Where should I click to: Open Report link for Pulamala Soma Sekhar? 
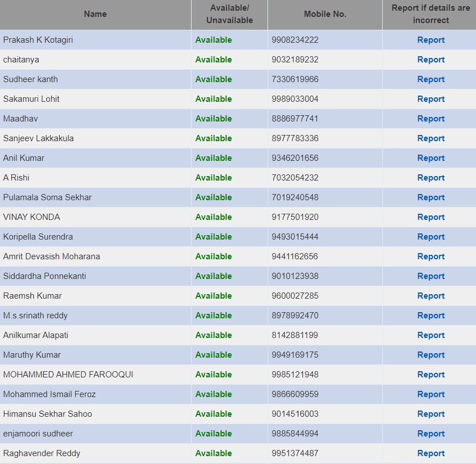[x=431, y=197]
